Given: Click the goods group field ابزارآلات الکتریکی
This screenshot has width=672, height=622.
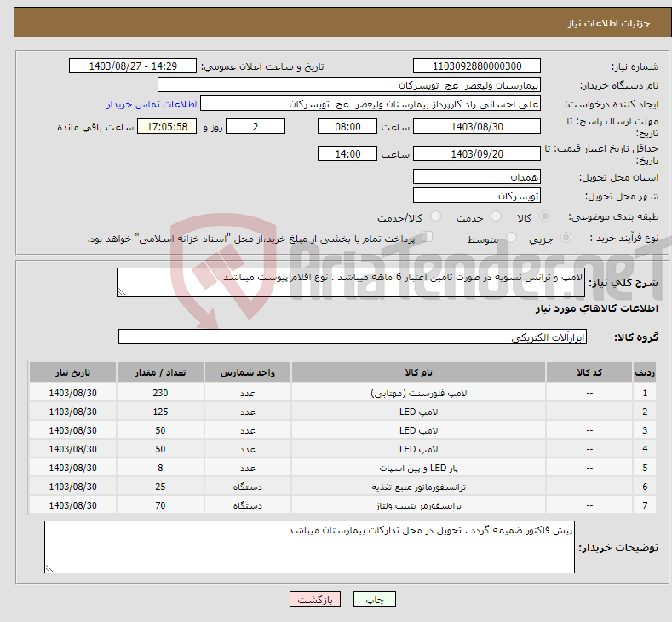Looking at the screenshot, I should pyautogui.click(x=353, y=337).
